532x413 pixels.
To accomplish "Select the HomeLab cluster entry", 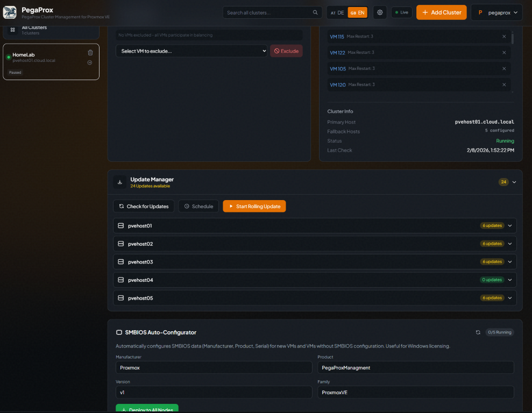I will coord(43,58).
